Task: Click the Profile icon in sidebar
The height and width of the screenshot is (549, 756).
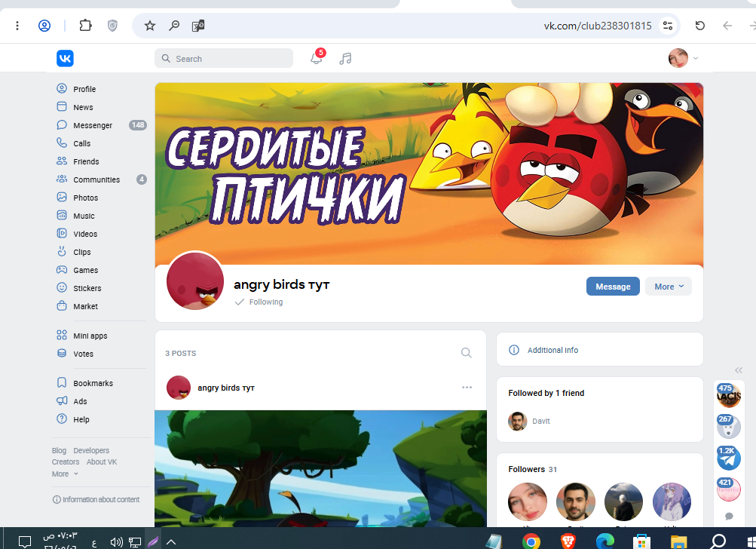Action: [62, 88]
